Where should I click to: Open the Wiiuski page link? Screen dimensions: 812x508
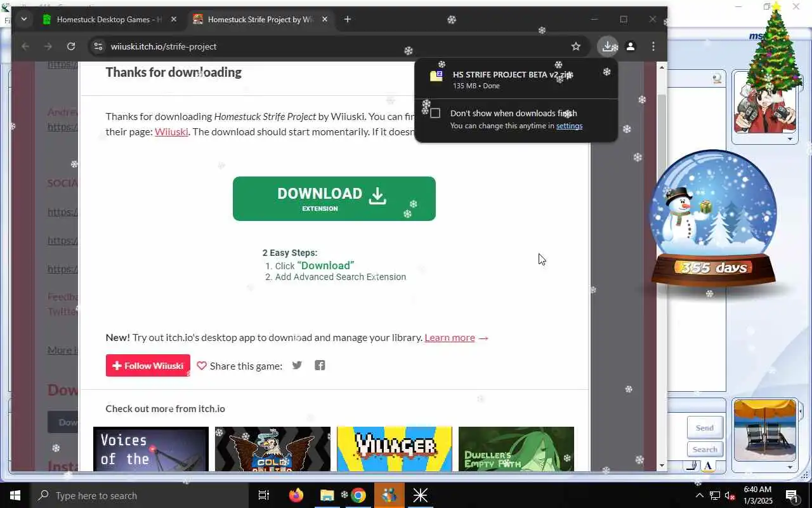click(171, 131)
